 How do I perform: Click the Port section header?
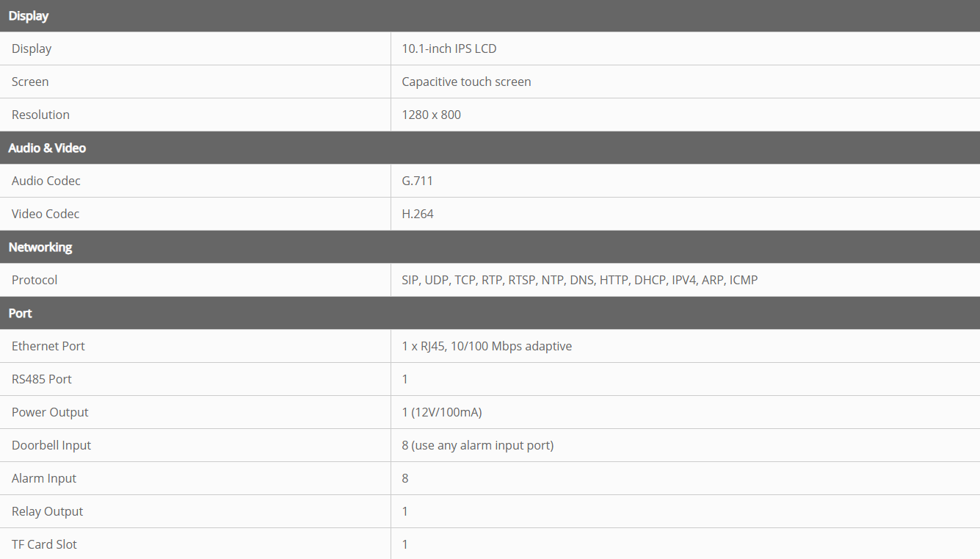click(x=21, y=313)
